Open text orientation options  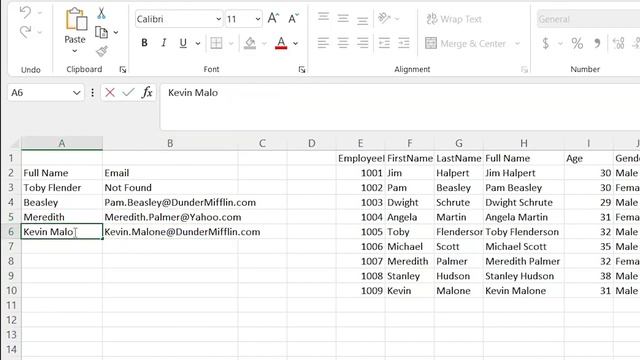(384, 18)
